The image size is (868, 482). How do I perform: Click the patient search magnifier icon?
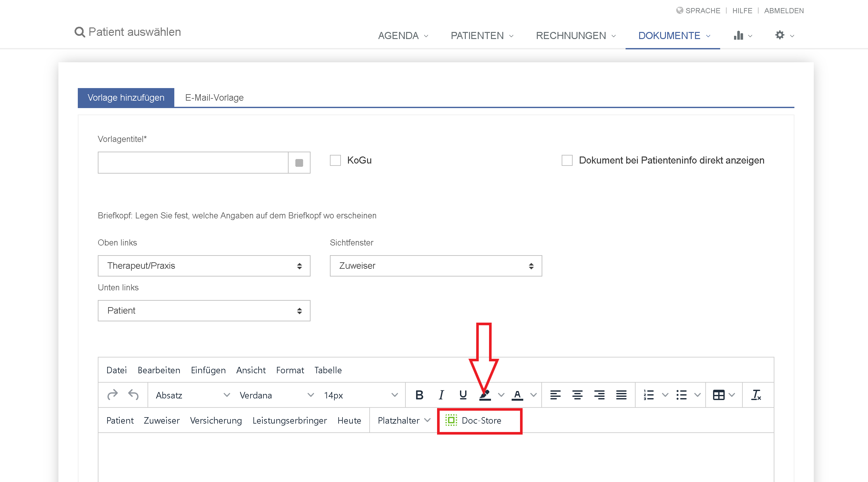(x=79, y=32)
